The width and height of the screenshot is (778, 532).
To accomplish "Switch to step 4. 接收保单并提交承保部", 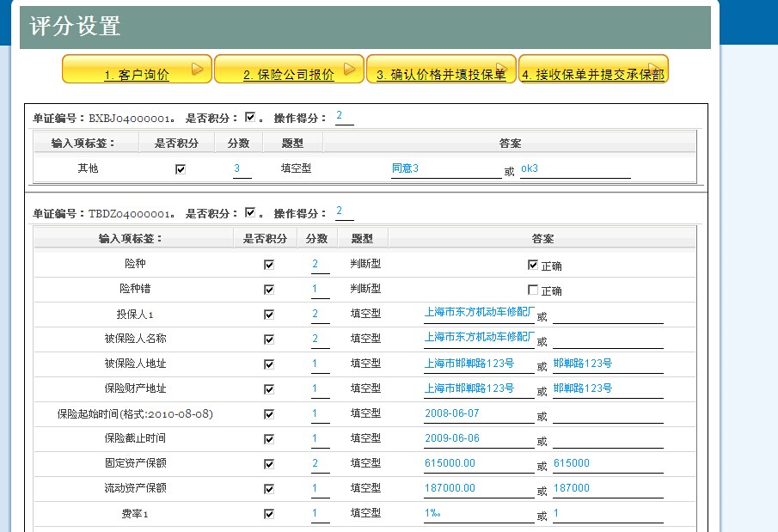I will pyautogui.click(x=593, y=76).
